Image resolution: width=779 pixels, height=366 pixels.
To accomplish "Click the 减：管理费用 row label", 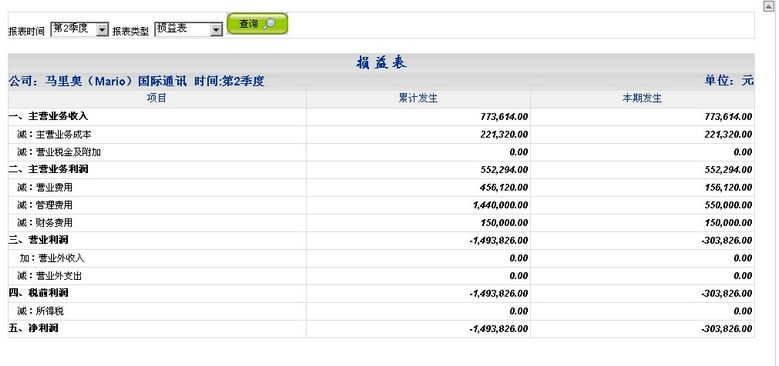I will coord(45,205).
